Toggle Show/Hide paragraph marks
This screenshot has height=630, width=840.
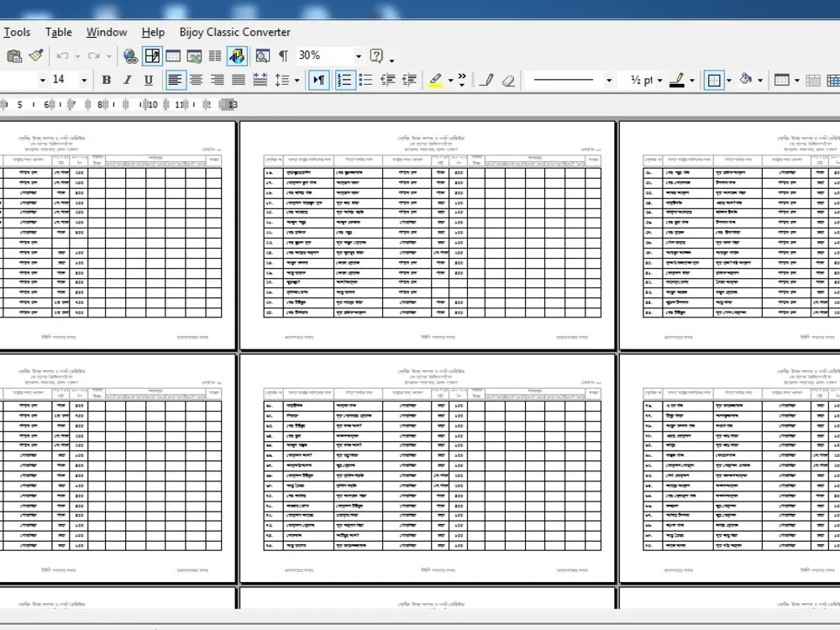[283, 55]
